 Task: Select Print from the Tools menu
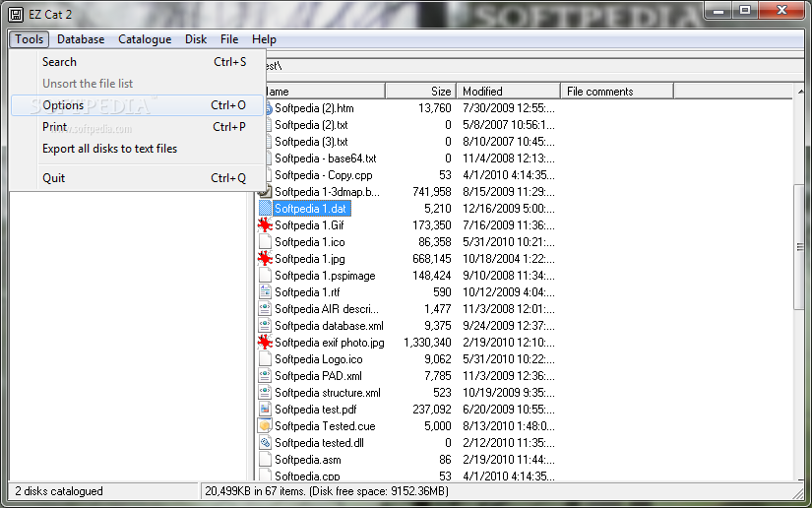(137, 127)
